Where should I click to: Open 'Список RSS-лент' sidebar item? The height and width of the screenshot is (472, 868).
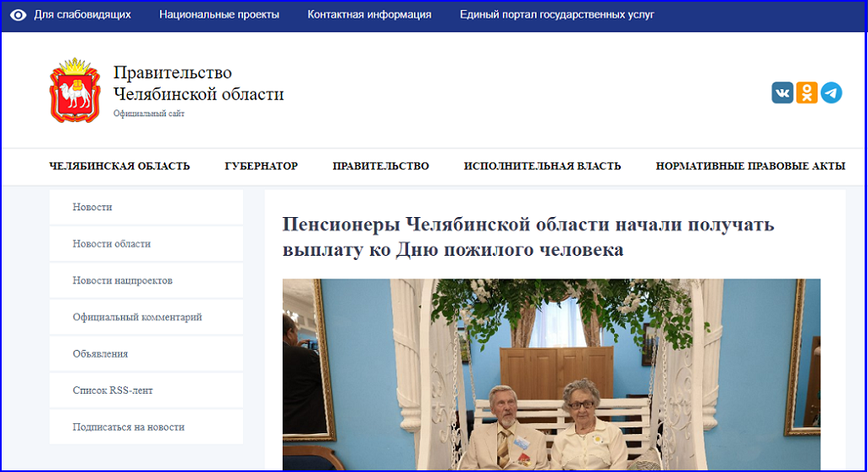click(x=146, y=390)
